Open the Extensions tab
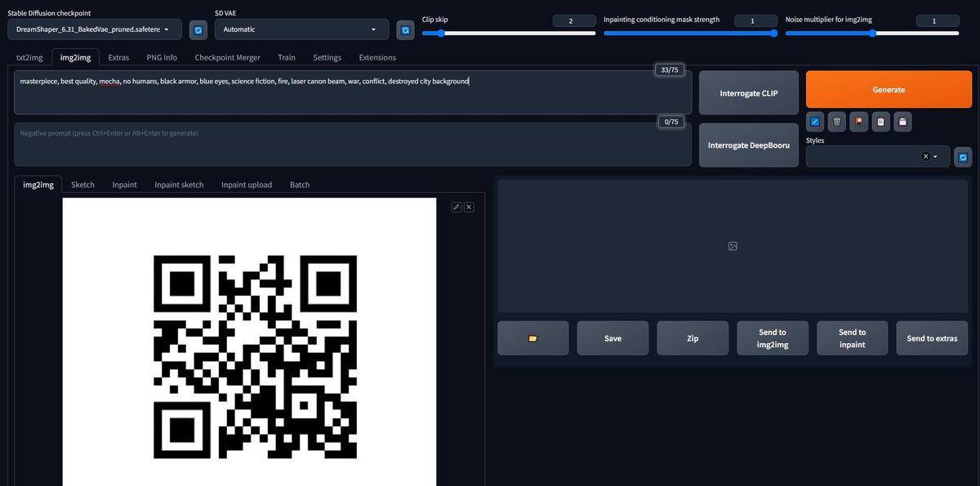The height and width of the screenshot is (486, 980). pos(376,57)
